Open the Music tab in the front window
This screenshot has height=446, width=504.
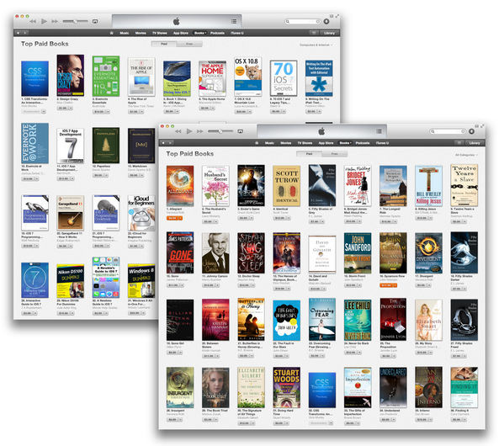(269, 143)
